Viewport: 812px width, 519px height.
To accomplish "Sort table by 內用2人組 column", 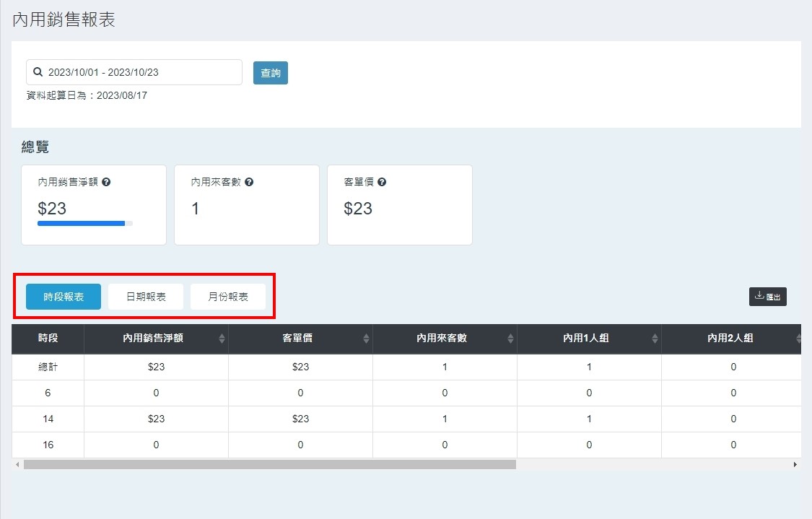I will [798, 339].
